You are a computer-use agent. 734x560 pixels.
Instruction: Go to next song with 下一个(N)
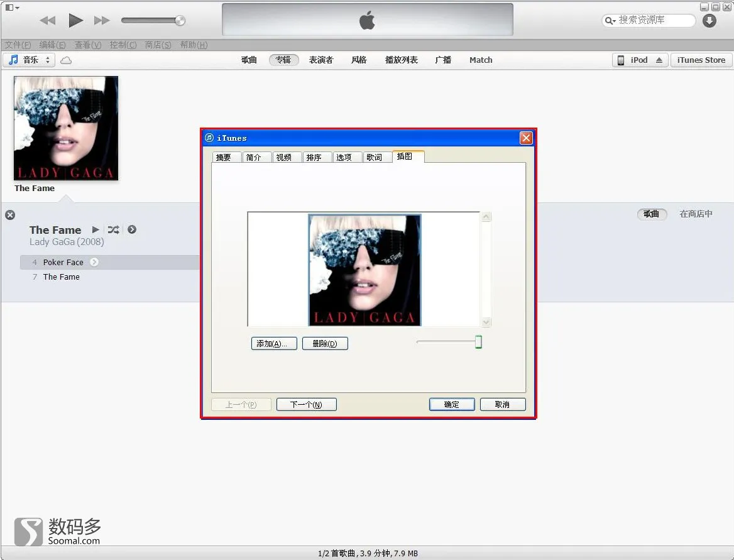tap(306, 404)
